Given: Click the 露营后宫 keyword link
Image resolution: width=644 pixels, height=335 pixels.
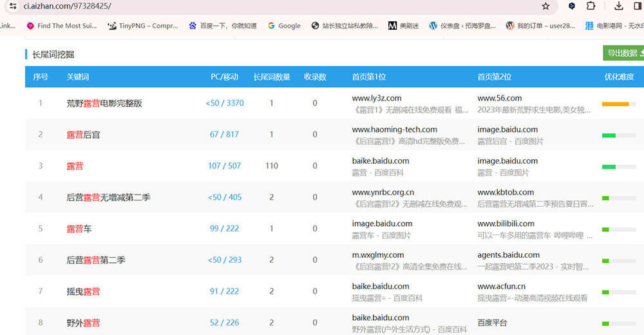Looking at the screenshot, I should click(83, 135).
